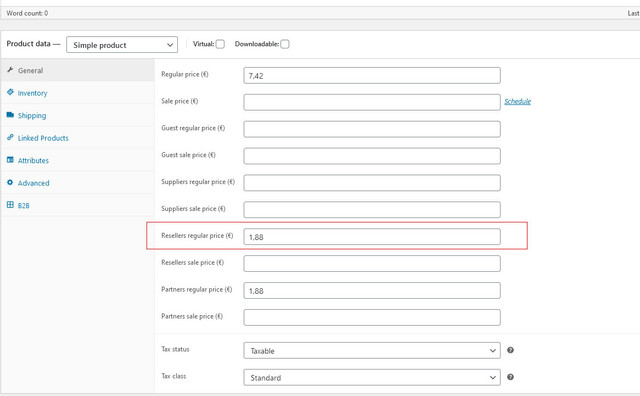
Task: Focus the Regular price field with 7.42
Action: tap(372, 76)
